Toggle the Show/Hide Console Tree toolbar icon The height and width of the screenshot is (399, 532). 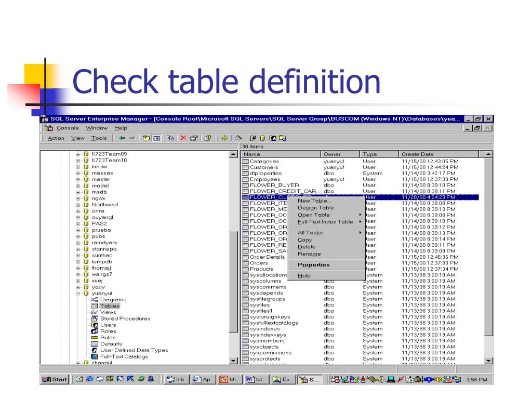[x=157, y=138]
